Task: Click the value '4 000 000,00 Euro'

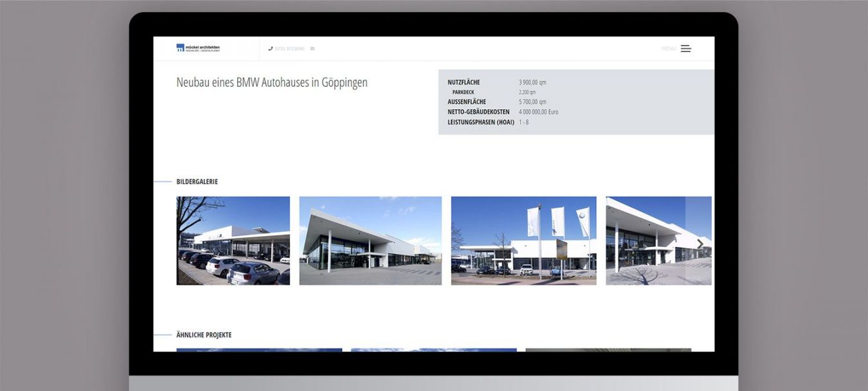Action: tap(538, 112)
